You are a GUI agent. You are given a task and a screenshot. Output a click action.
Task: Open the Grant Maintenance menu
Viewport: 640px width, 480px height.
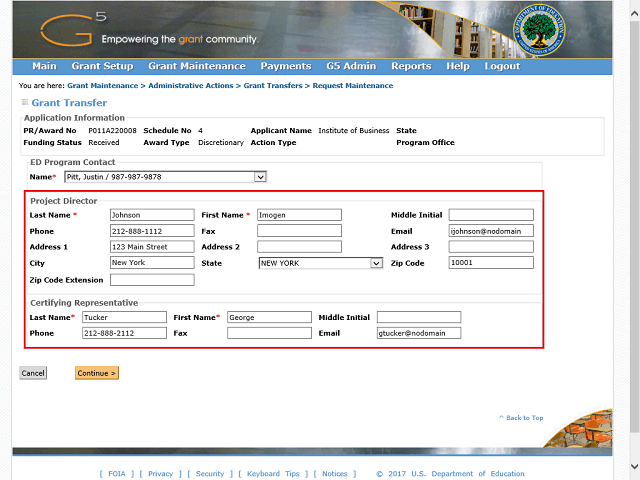pos(196,66)
